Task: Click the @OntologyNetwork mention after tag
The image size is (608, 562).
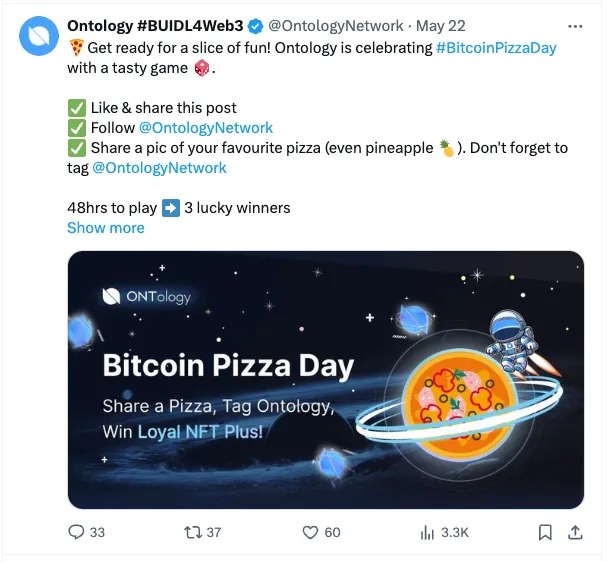Action: point(159,168)
